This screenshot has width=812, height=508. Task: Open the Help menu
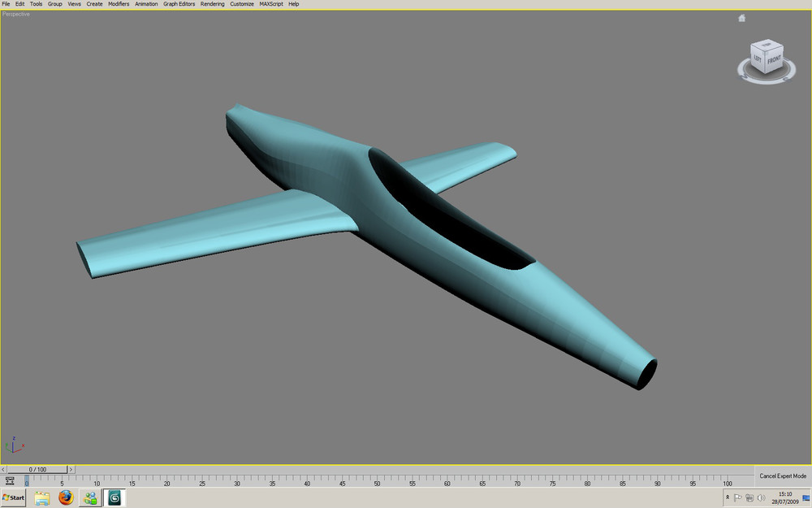pyautogui.click(x=294, y=3)
